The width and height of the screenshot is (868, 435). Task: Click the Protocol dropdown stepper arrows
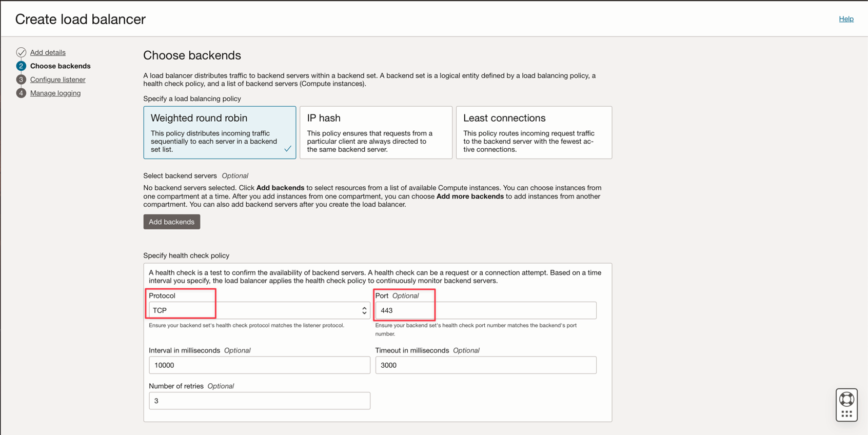pyautogui.click(x=364, y=310)
